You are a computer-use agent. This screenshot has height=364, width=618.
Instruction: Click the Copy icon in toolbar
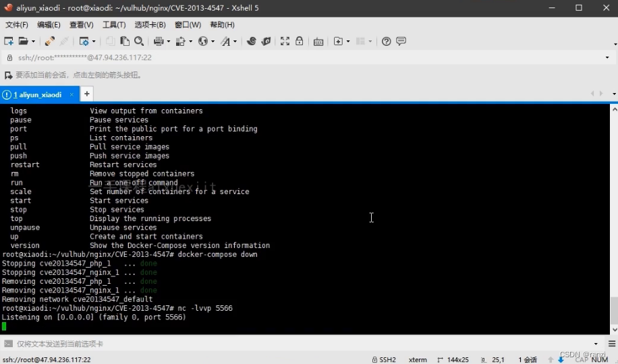tap(110, 41)
